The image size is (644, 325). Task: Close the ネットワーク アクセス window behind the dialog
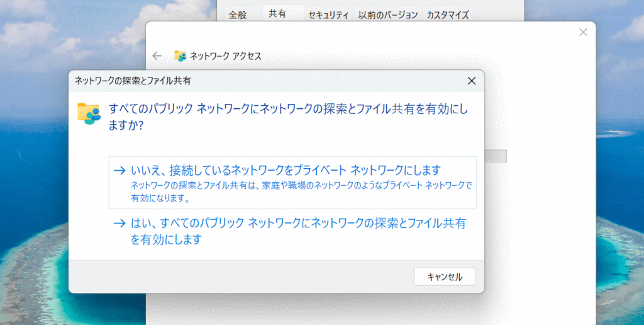point(583,32)
